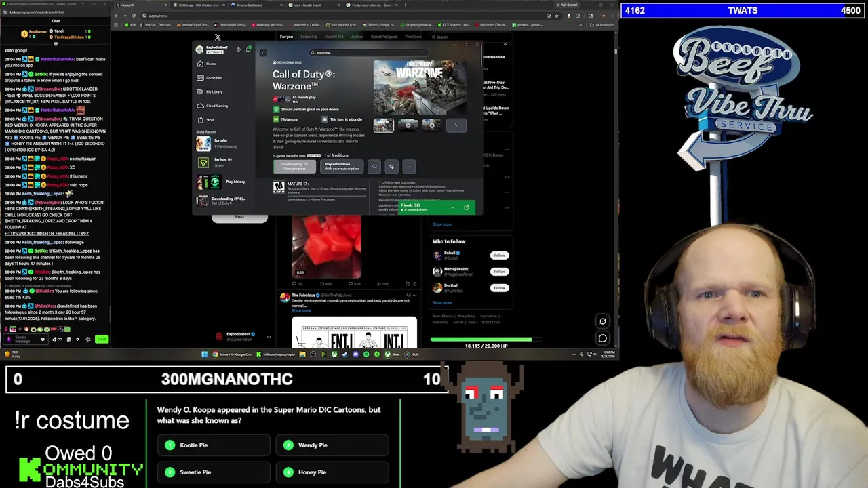The image size is (868, 488).
Task: Click Windows Start button in taskbar
Action: coord(204,354)
